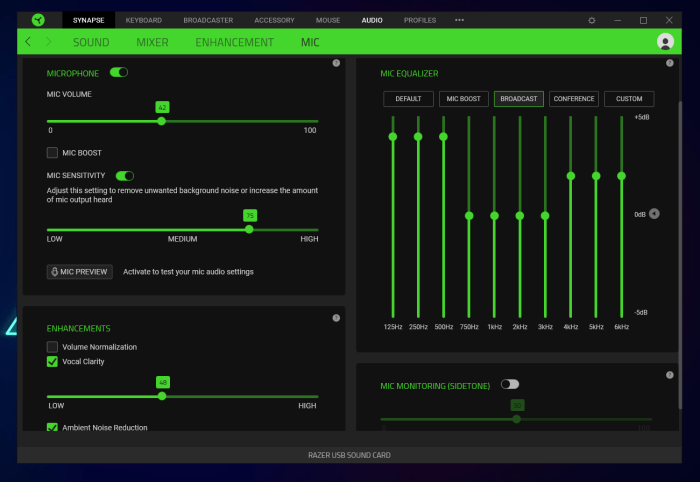Click the Mic Equalizer info icon
Image resolution: width=700 pixels, height=482 pixels.
pos(669,64)
